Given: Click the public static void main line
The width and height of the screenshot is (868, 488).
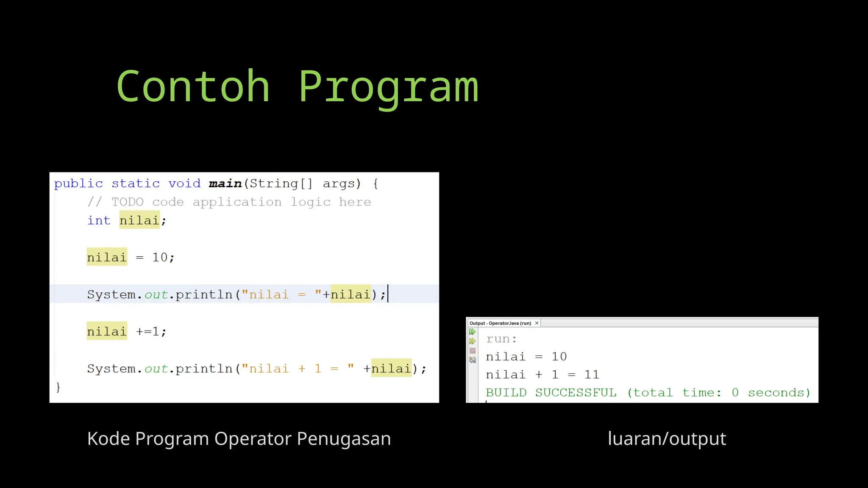Looking at the screenshot, I should coord(216,183).
